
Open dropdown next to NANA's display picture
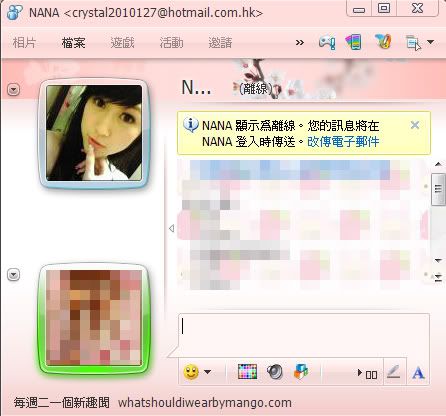coord(14,90)
